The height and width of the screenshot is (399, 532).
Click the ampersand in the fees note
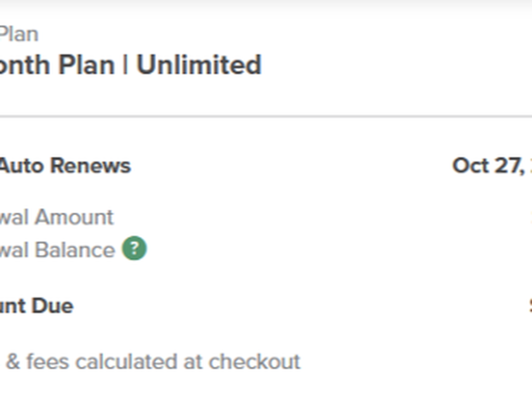click(13, 362)
